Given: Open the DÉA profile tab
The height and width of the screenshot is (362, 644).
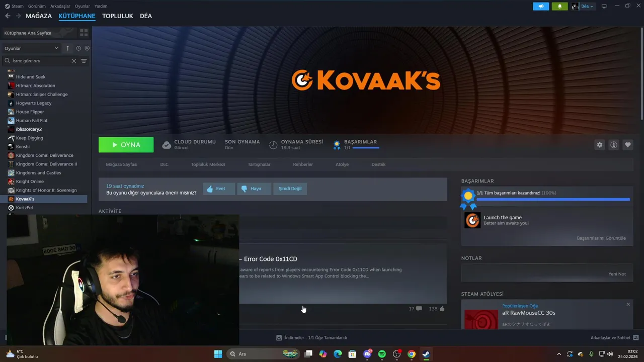Looking at the screenshot, I should coord(146,16).
